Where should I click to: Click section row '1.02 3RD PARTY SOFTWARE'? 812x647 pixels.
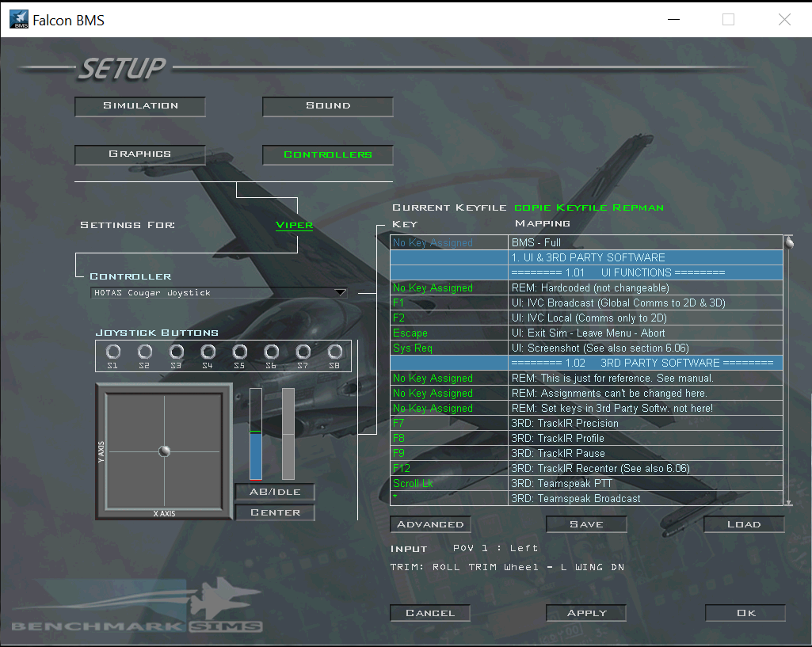tap(587, 363)
